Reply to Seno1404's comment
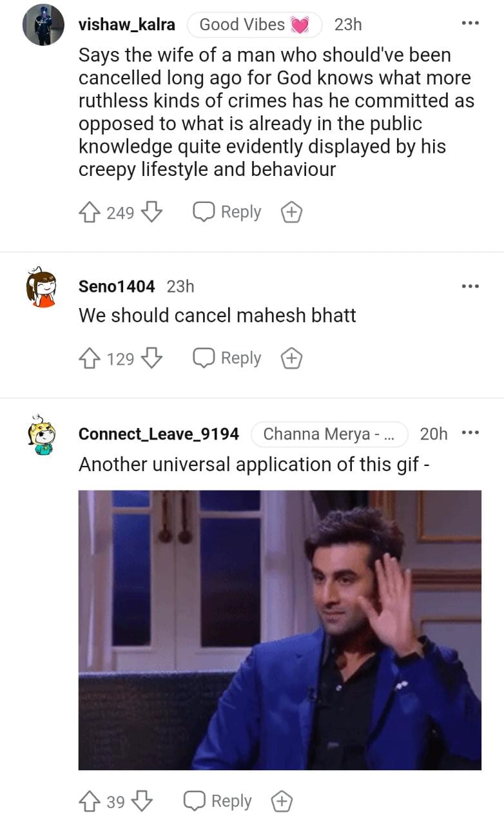 pyautogui.click(x=228, y=358)
